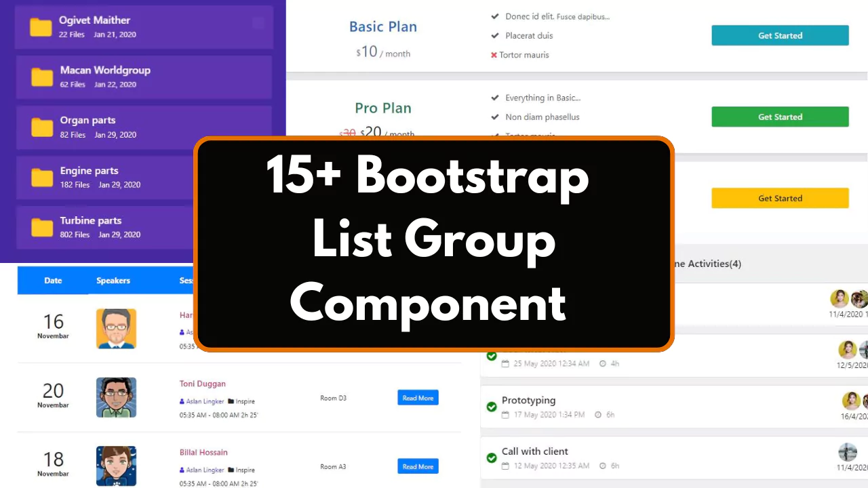
Task: Select the Turbine parts title
Action: (90, 220)
